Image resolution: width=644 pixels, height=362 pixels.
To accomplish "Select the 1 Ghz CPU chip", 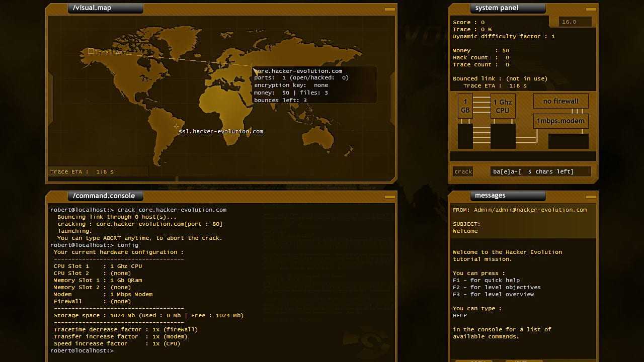I will (x=503, y=106).
